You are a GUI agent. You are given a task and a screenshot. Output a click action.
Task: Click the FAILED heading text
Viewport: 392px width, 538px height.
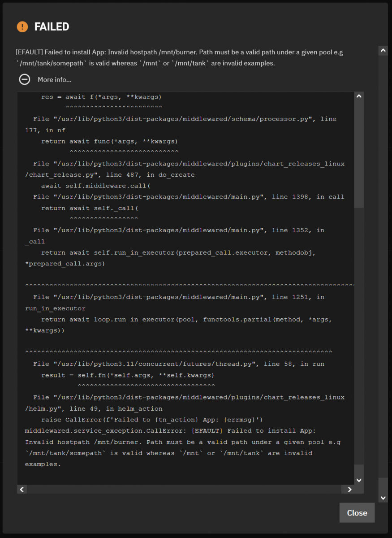[x=52, y=27]
